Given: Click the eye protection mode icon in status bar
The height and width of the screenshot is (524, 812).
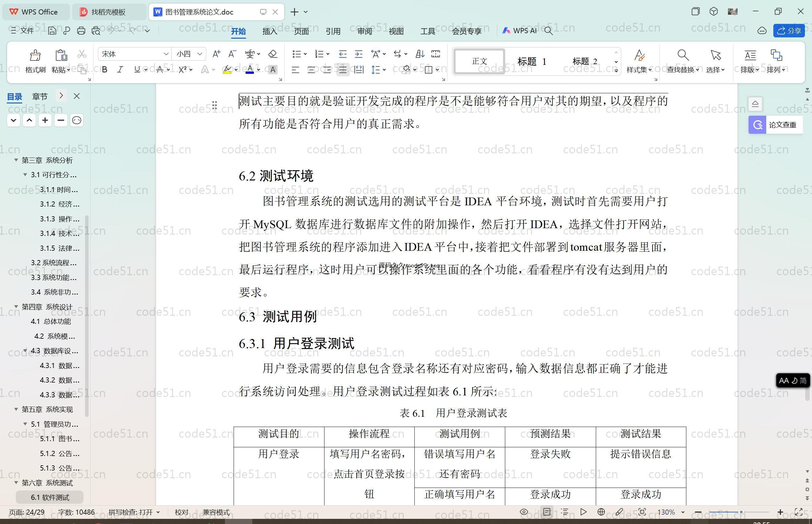Looking at the screenshot, I should coord(524,512).
